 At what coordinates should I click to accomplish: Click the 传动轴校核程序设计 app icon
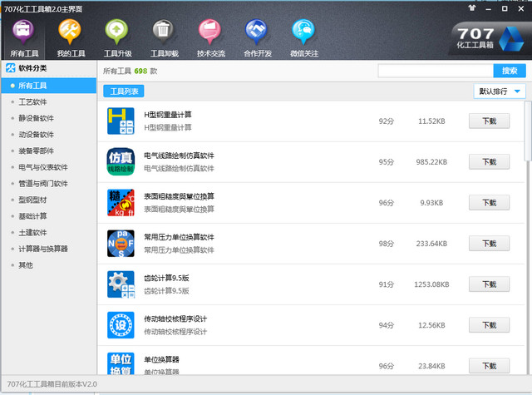coord(121,325)
